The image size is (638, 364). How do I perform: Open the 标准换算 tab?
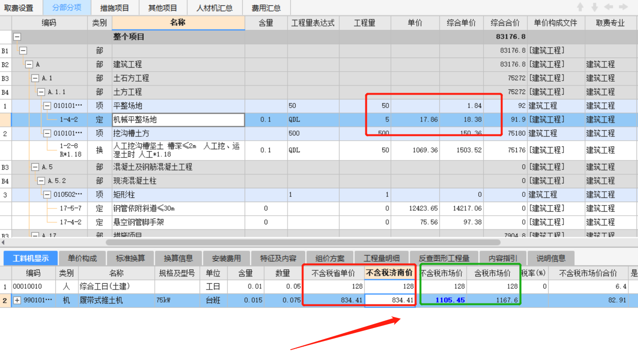coord(130,258)
